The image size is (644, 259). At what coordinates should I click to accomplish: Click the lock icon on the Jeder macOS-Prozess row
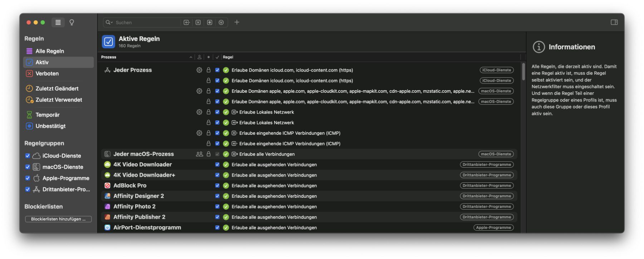click(209, 154)
